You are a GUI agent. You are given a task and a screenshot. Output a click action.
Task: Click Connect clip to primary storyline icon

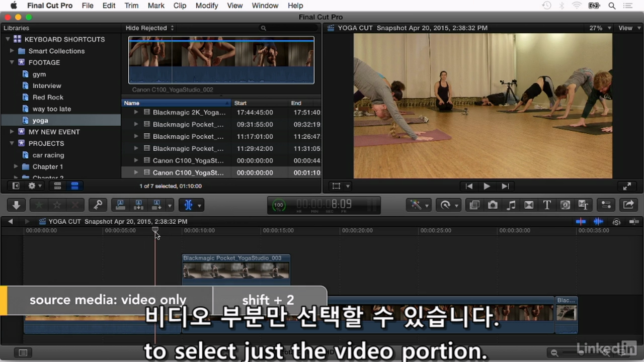[x=120, y=205]
